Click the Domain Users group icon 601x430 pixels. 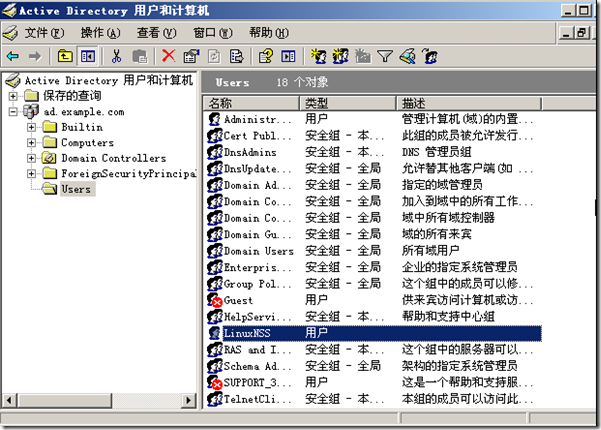215,251
